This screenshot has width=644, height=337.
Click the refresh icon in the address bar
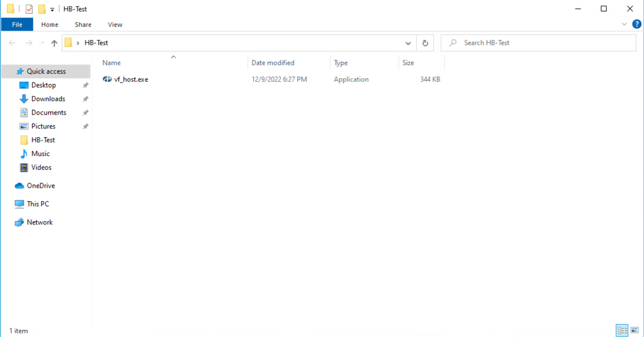pyautogui.click(x=425, y=43)
